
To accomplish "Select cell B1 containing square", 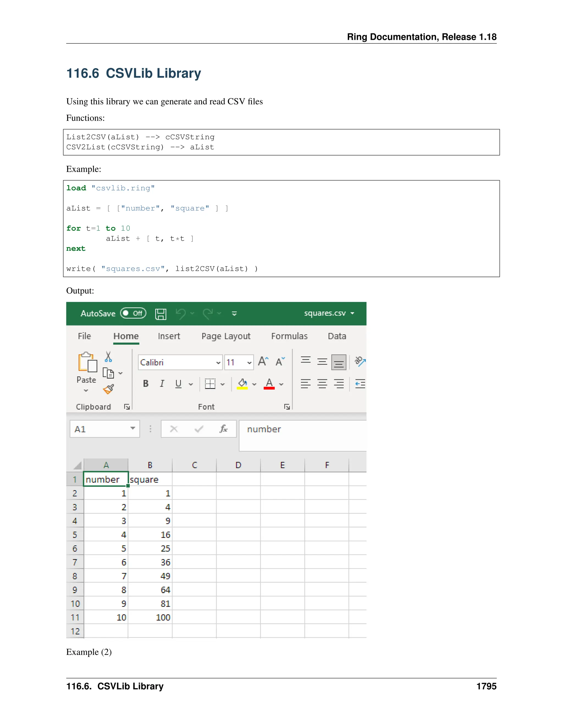I will (x=150, y=479).
